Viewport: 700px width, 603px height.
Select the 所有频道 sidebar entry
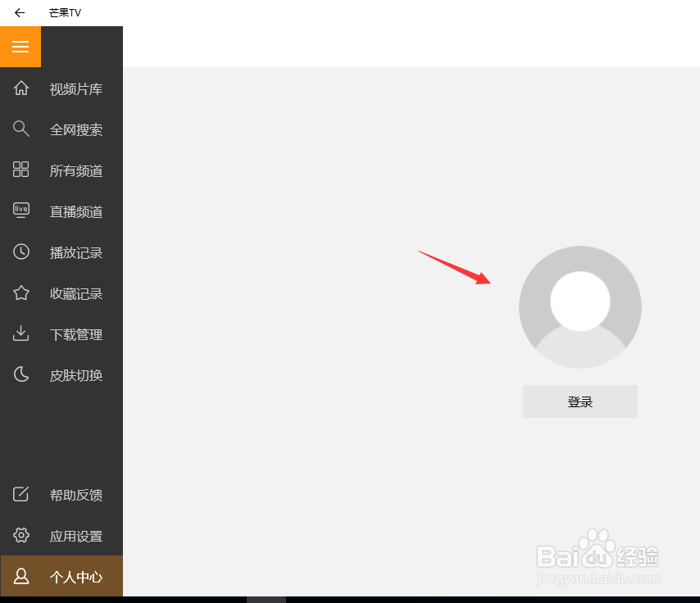pyautogui.click(x=75, y=170)
